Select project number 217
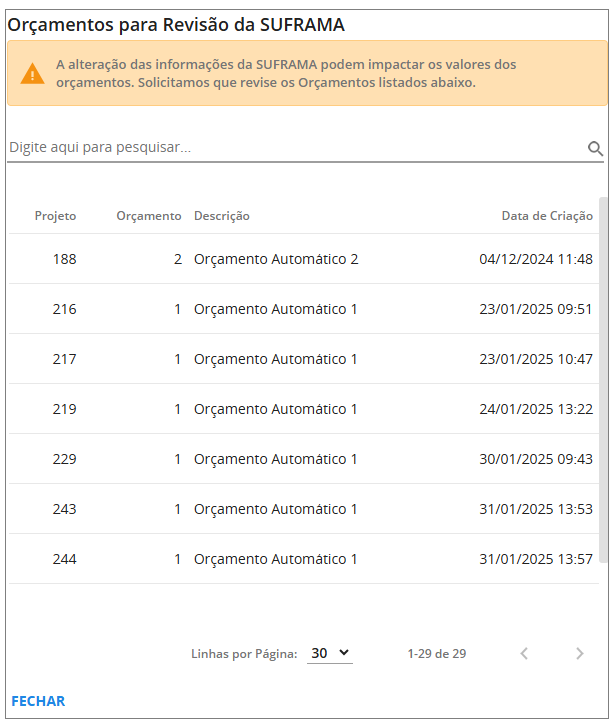Viewport: 614px width, 726px height. 64,359
